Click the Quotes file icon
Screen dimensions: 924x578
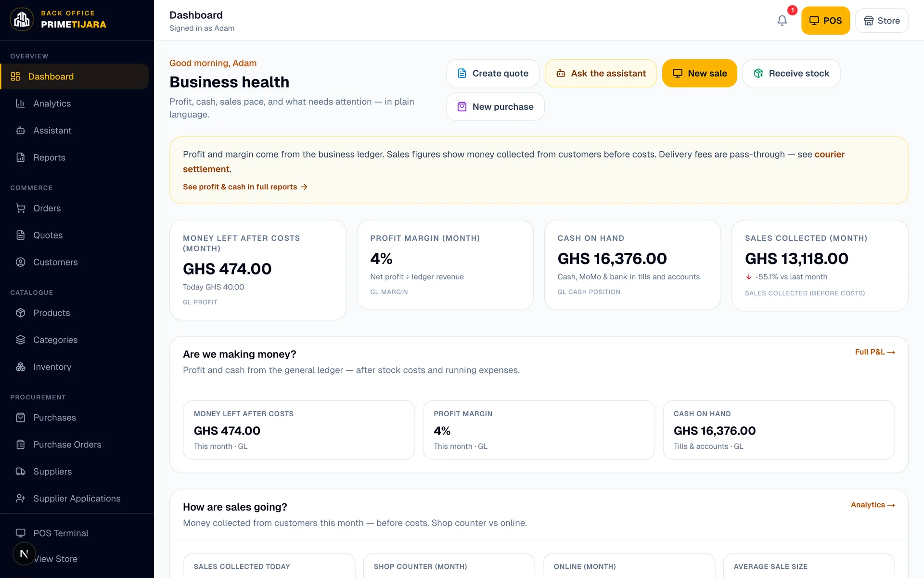(x=20, y=235)
